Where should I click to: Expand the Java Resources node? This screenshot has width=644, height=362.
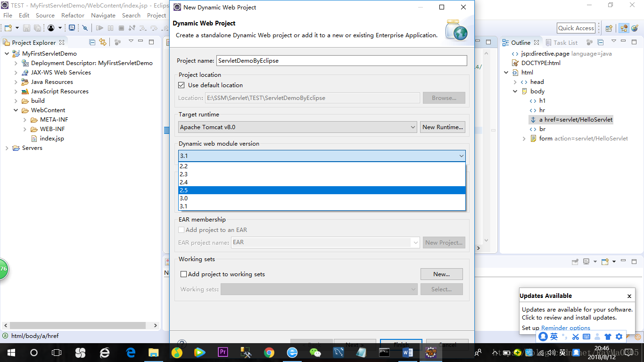(16, 82)
